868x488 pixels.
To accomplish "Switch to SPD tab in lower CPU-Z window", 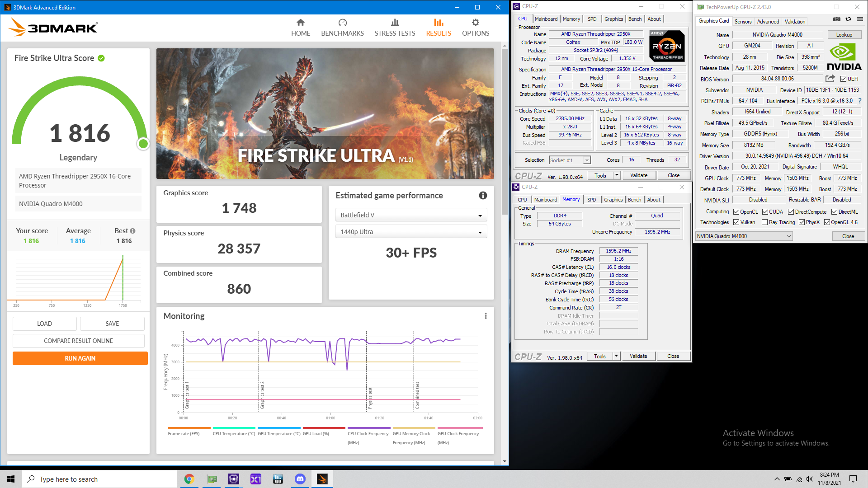I will pyautogui.click(x=591, y=200).
